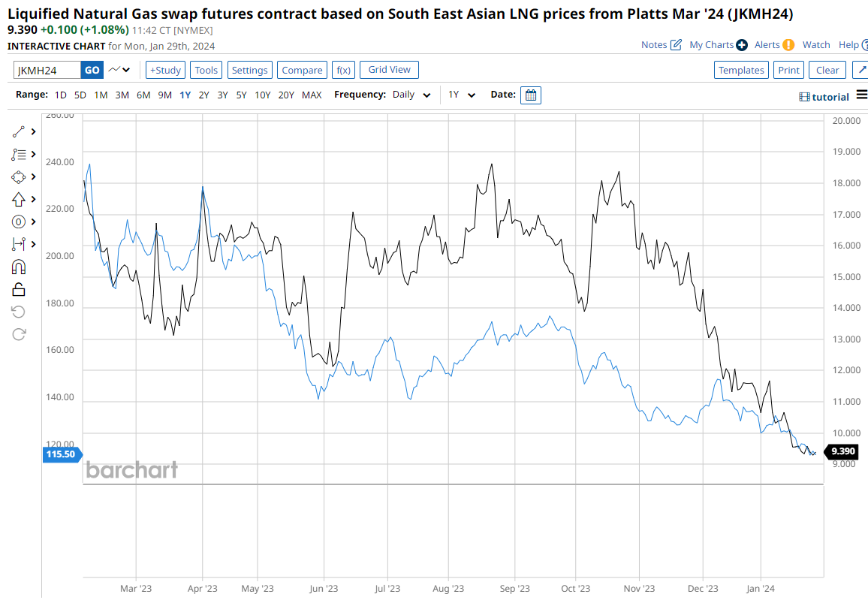Click the JKMH24 symbol input field
Screen dimensions: 868x603
pyautogui.click(x=47, y=70)
